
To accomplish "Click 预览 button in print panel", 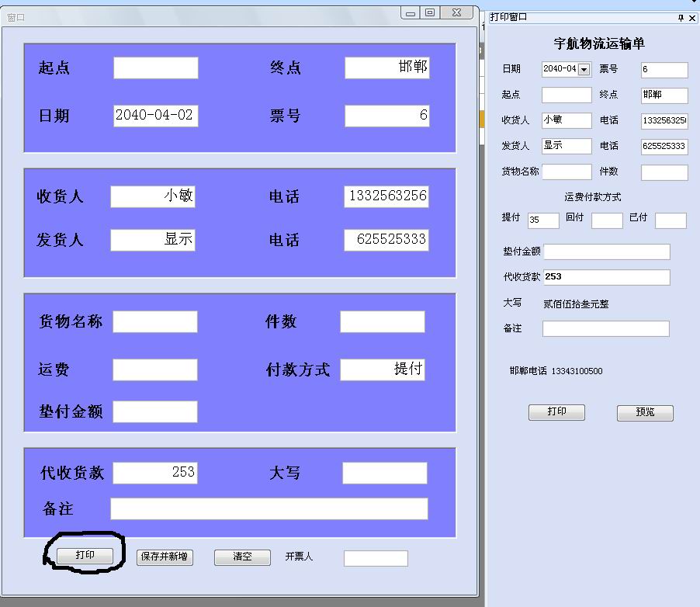I will tap(645, 412).
